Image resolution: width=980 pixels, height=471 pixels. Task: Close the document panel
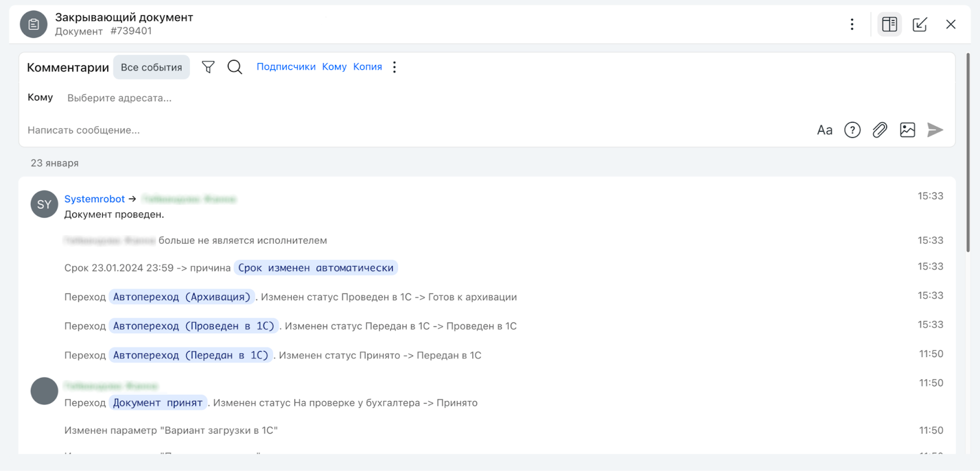(951, 24)
